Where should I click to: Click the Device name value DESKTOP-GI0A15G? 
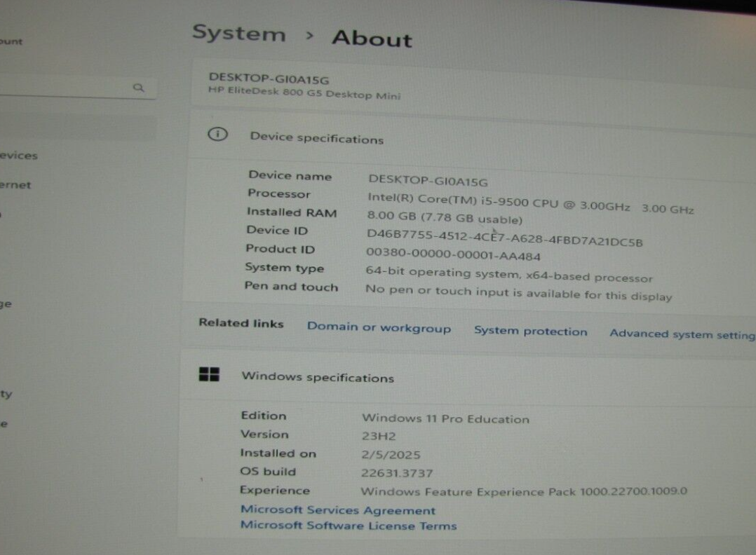428,181
